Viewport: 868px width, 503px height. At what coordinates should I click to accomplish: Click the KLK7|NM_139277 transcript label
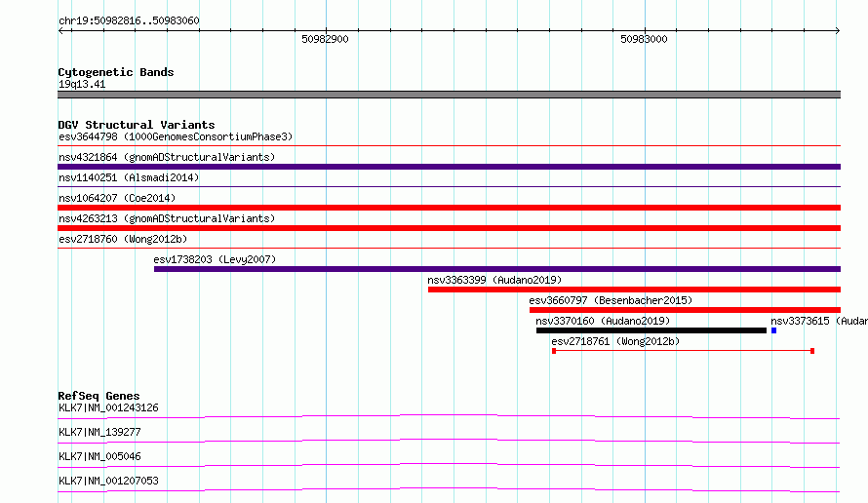(x=99, y=432)
